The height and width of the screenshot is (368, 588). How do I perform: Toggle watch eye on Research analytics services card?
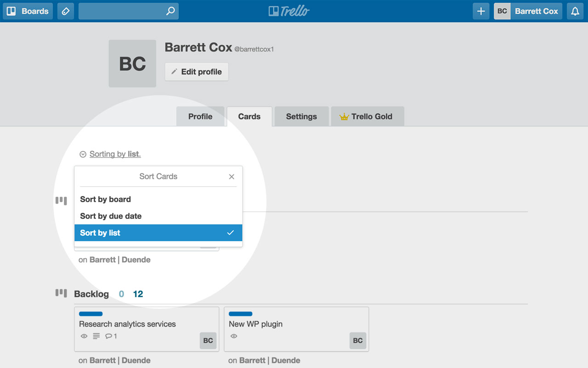pos(84,336)
